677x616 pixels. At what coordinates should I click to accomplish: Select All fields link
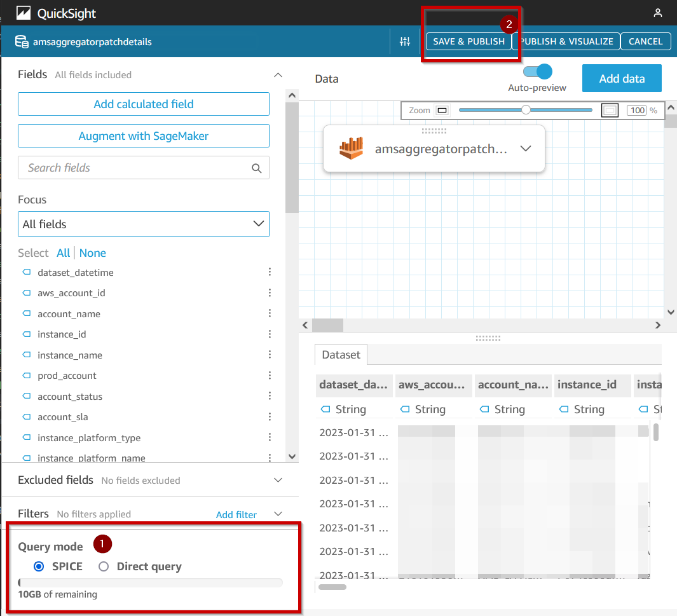[63, 253]
